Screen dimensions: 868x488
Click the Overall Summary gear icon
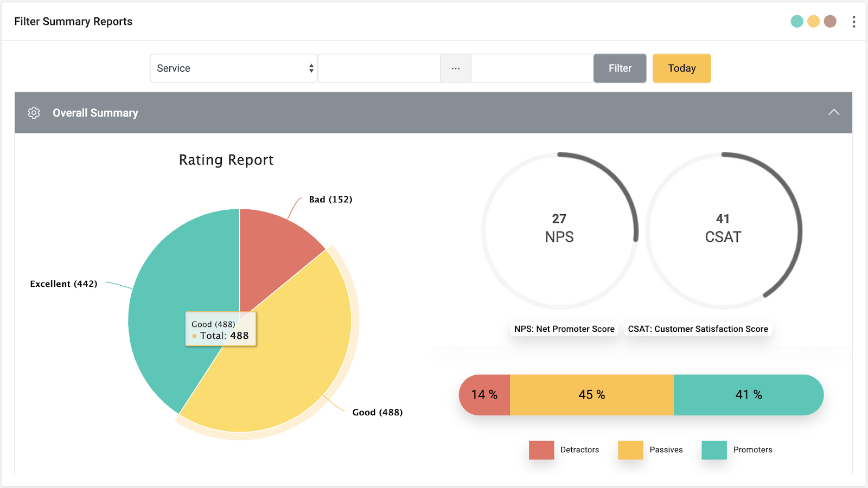[34, 113]
